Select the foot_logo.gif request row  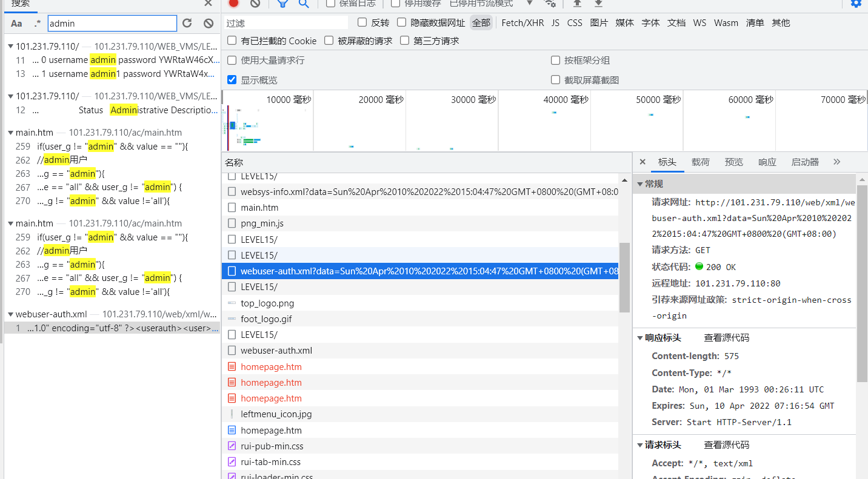click(420, 319)
